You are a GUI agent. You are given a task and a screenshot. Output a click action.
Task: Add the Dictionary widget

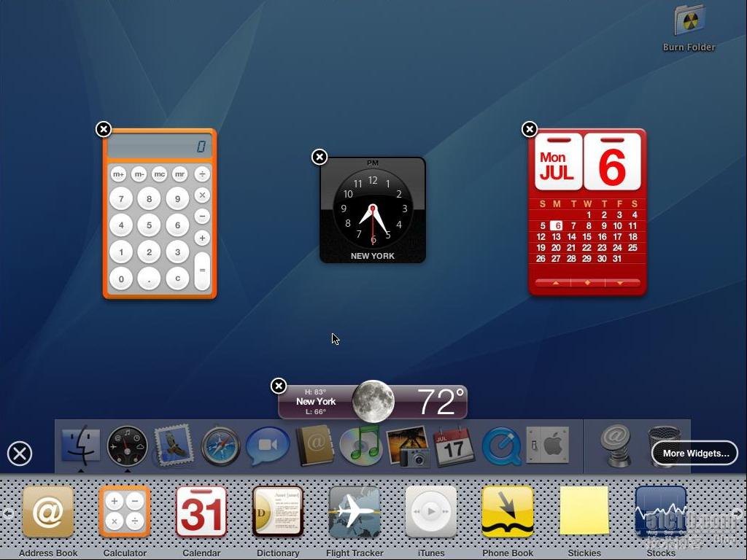tap(278, 512)
